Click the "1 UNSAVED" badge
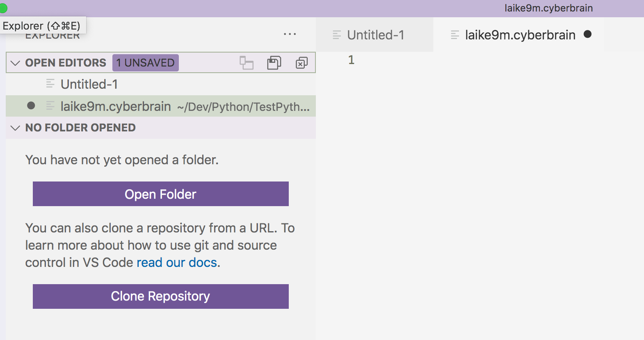Screen dimensions: 644x340 pyautogui.click(x=146, y=63)
